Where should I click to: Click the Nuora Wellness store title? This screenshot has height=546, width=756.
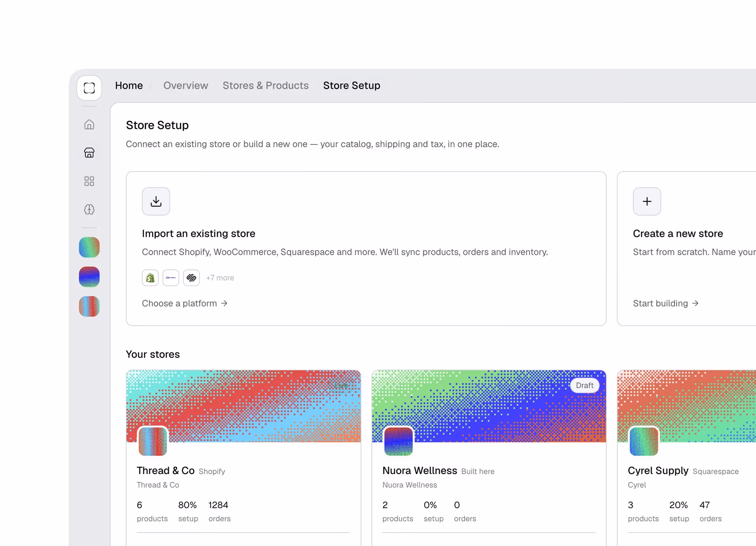pyautogui.click(x=420, y=470)
